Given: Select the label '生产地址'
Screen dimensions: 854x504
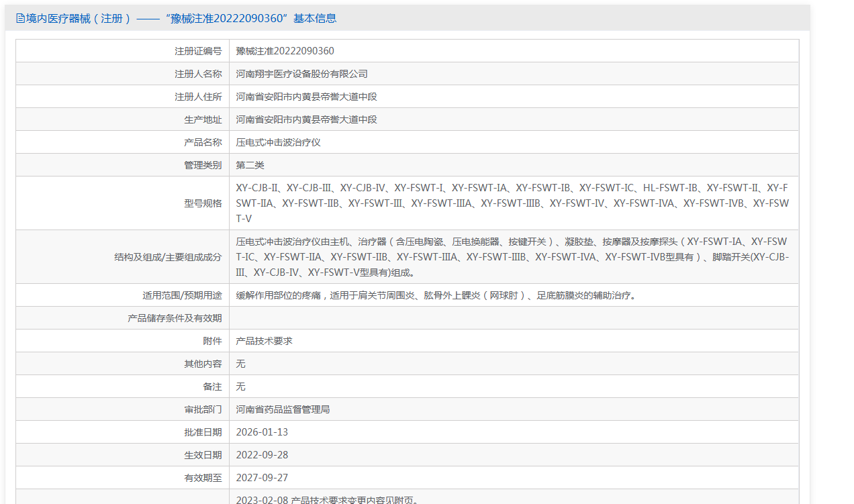Looking at the screenshot, I should tap(203, 119).
